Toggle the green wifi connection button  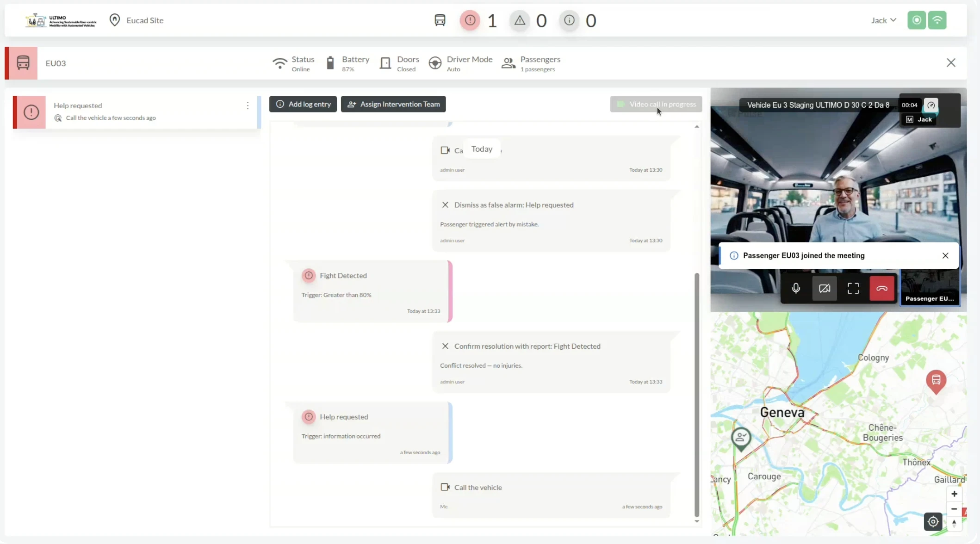[x=937, y=20]
